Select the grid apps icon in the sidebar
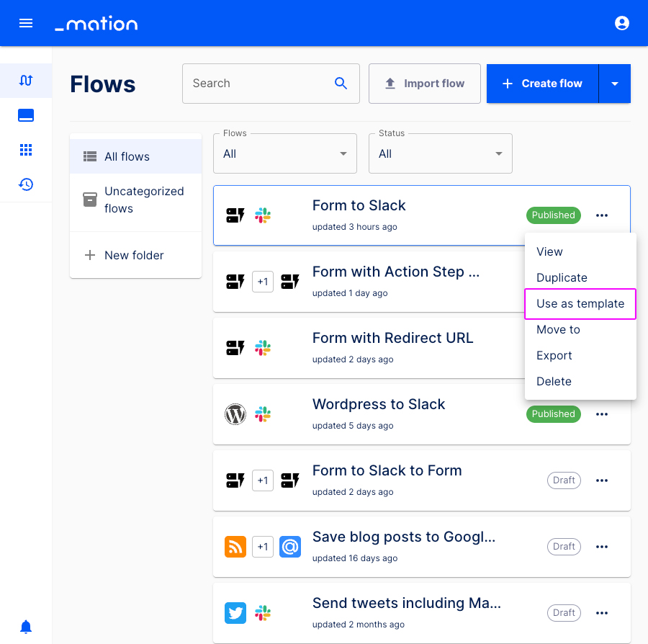Image resolution: width=648 pixels, height=644 pixels. pyautogui.click(x=26, y=150)
